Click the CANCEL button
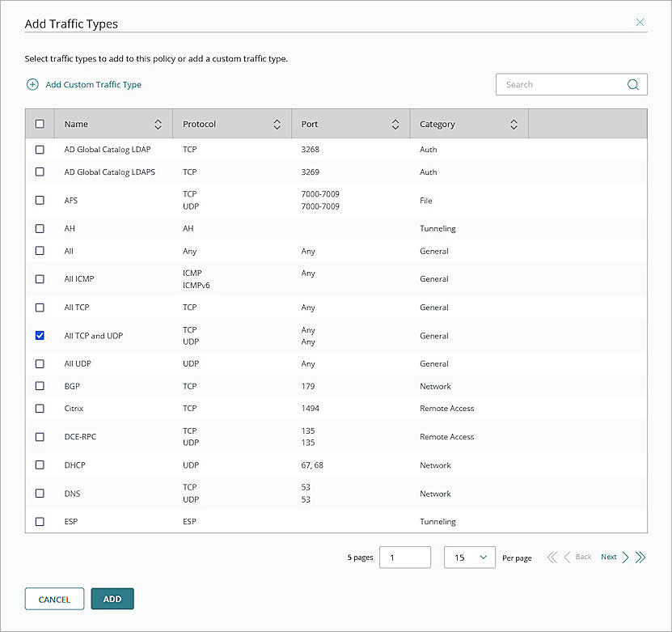672x632 pixels. 54,599
